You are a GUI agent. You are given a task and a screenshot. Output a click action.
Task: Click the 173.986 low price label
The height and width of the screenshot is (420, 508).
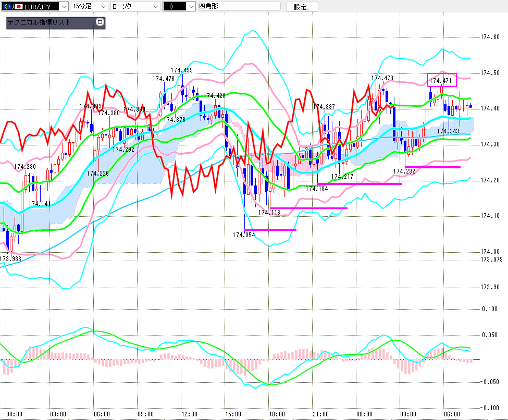point(10,258)
